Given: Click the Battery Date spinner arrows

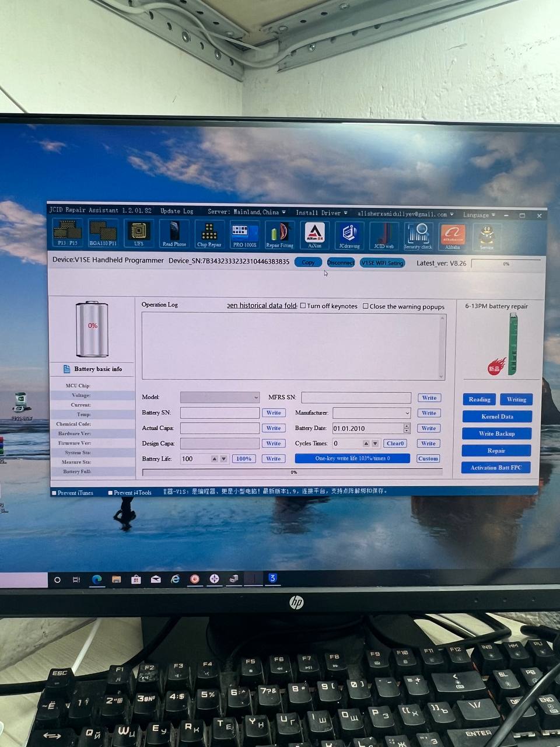Looking at the screenshot, I should click(x=407, y=428).
